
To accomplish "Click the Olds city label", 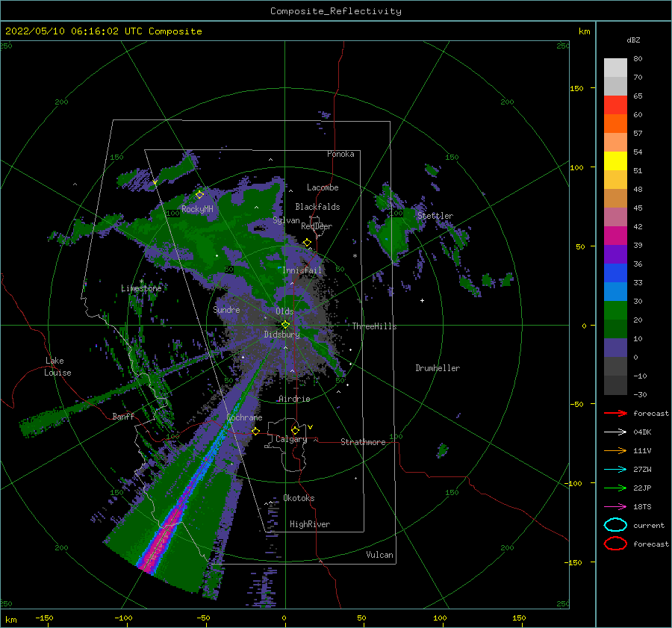I will [284, 311].
